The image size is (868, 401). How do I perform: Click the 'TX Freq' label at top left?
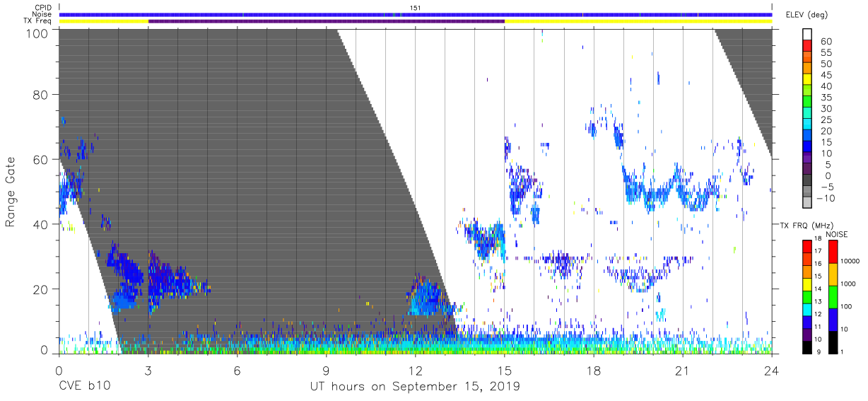(39, 21)
